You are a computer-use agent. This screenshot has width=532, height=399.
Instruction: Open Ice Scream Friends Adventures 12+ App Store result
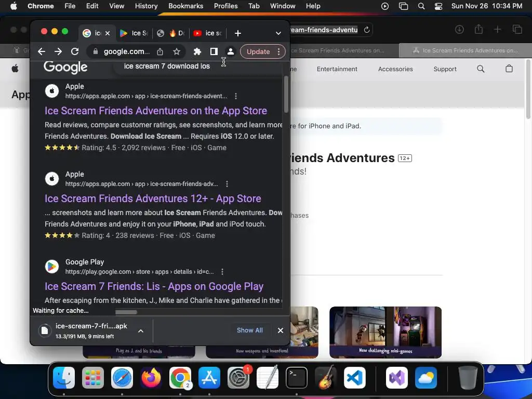tap(153, 198)
